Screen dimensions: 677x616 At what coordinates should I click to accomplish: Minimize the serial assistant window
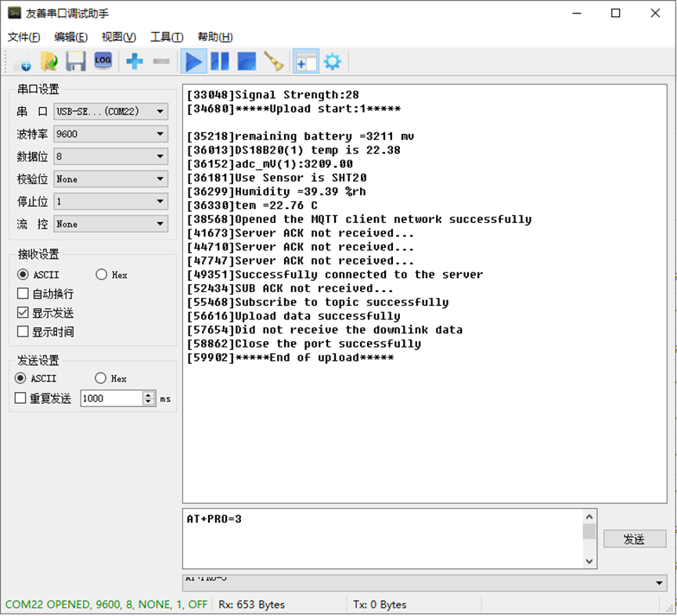point(576,13)
